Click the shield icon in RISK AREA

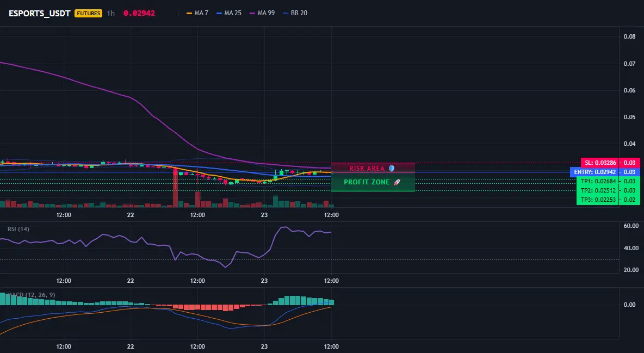coord(392,168)
